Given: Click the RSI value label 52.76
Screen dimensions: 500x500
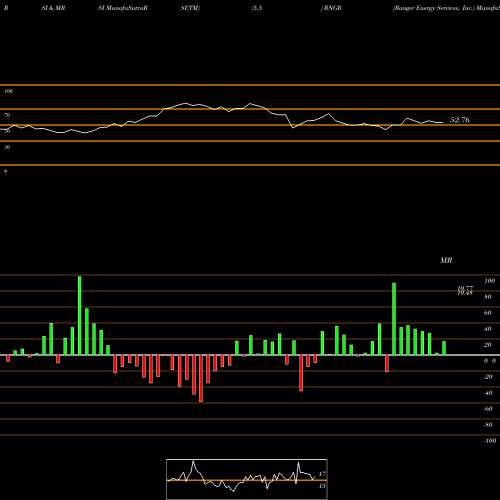Looking at the screenshot, I should pyautogui.click(x=460, y=120).
